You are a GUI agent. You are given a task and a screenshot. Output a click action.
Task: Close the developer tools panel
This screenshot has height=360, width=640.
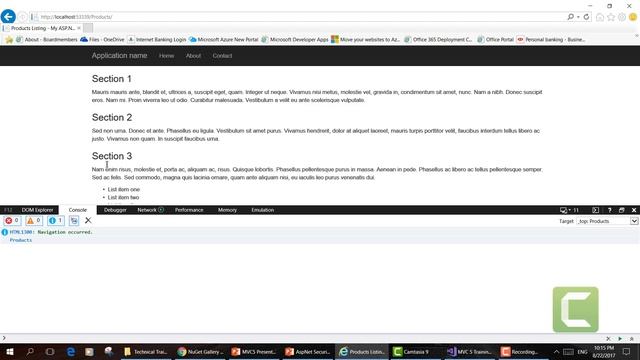[x=634, y=210]
